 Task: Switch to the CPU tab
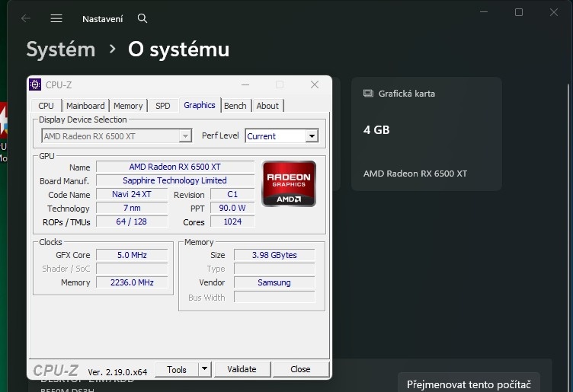pos(46,106)
